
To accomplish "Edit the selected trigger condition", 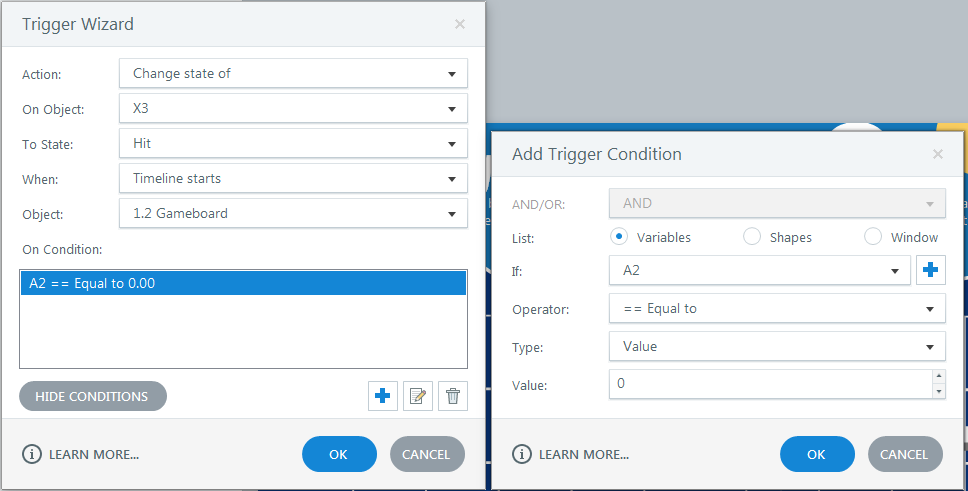I will (417, 397).
